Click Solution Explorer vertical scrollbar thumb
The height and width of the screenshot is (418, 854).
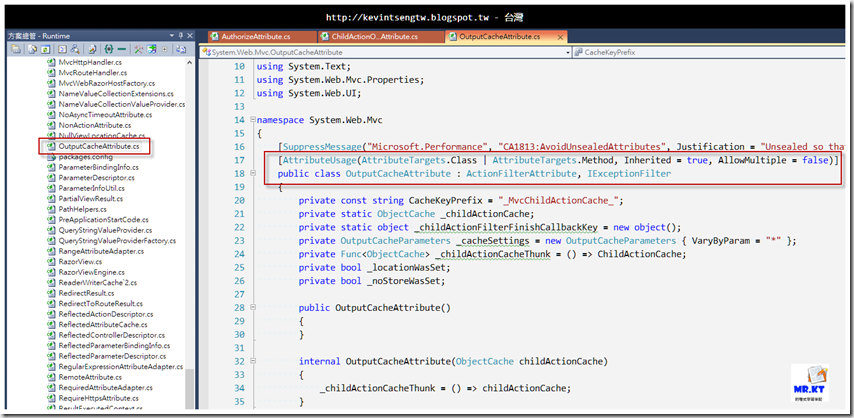(x=190, y=389)
